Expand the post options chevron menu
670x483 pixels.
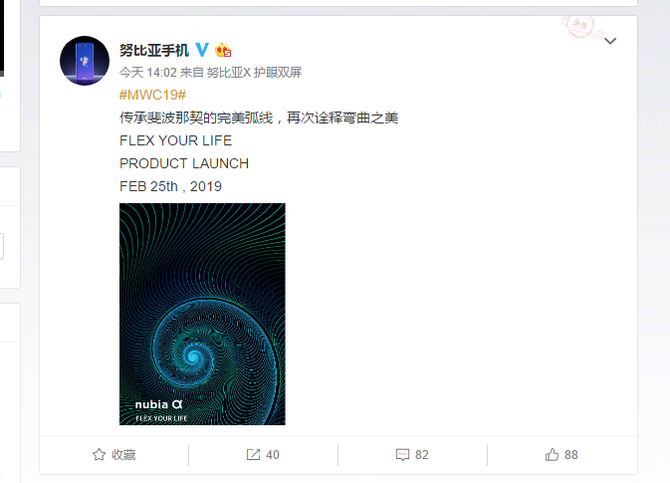(610, 41)
